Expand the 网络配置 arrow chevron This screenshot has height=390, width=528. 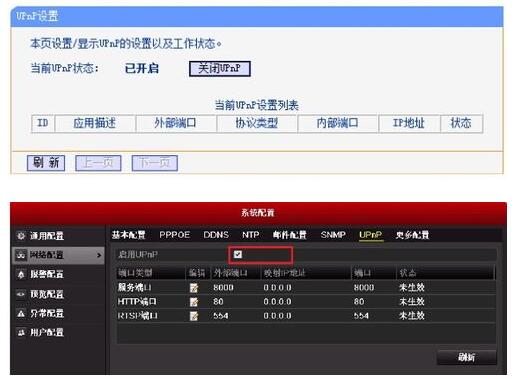click(x=99, y=255)
